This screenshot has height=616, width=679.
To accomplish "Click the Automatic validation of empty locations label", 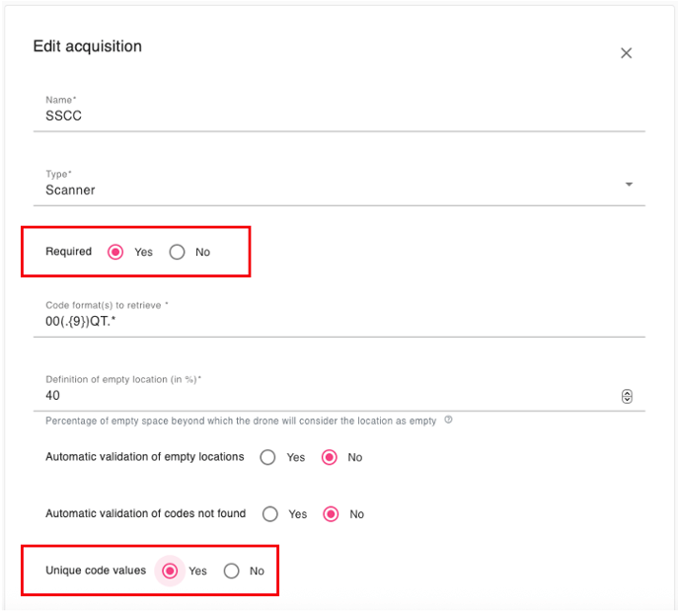I will click(145, 457).
